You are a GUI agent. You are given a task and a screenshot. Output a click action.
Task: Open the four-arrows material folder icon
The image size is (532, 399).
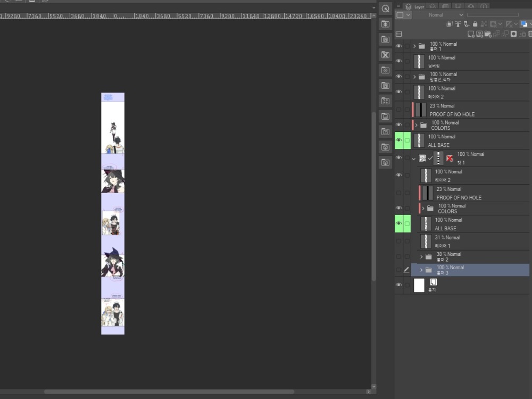(x=385, y=101)
